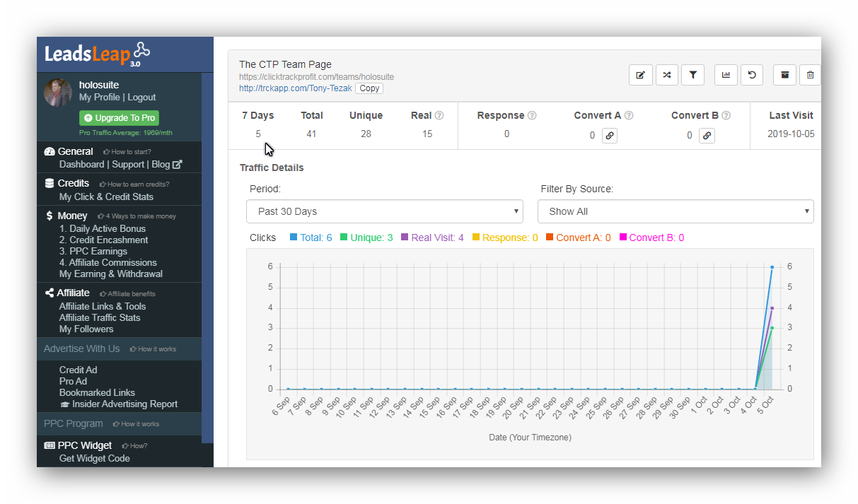This screenshot has width=858, height=504.
Task: Open Insider Advertising Report
Action: click(124, 404)
